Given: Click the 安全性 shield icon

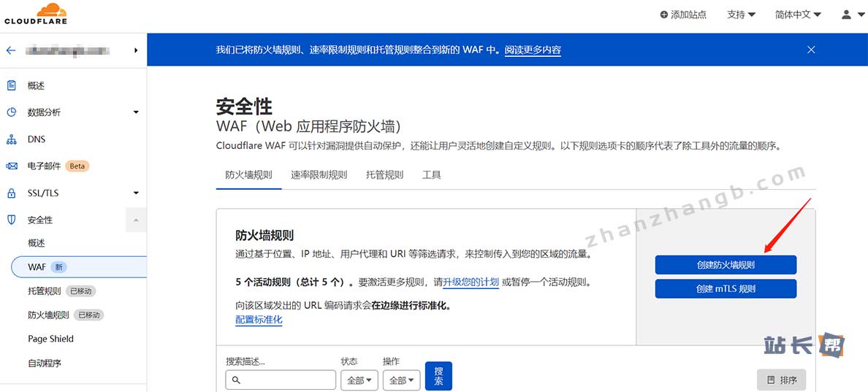Looking at the screenshot, I should 12,220.
